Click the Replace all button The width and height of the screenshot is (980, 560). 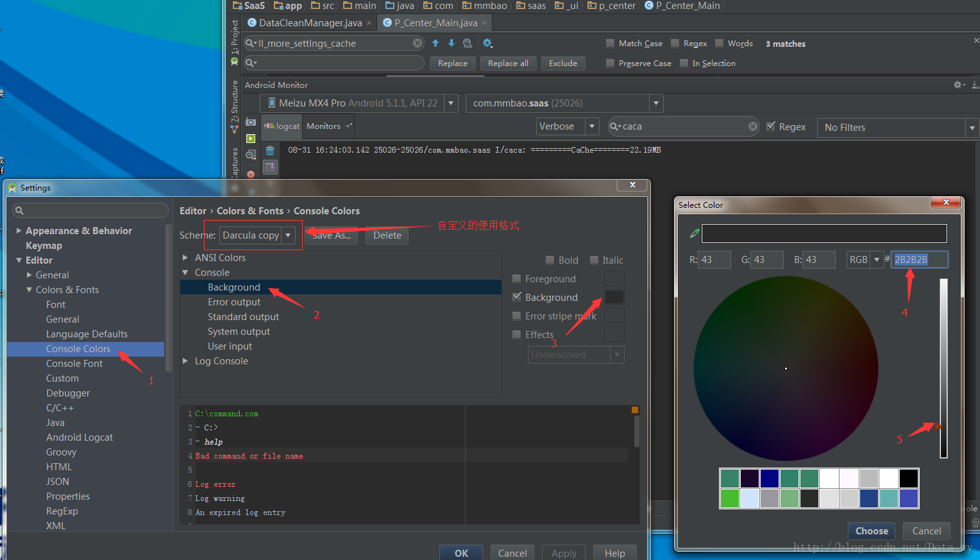coord(508,63)
